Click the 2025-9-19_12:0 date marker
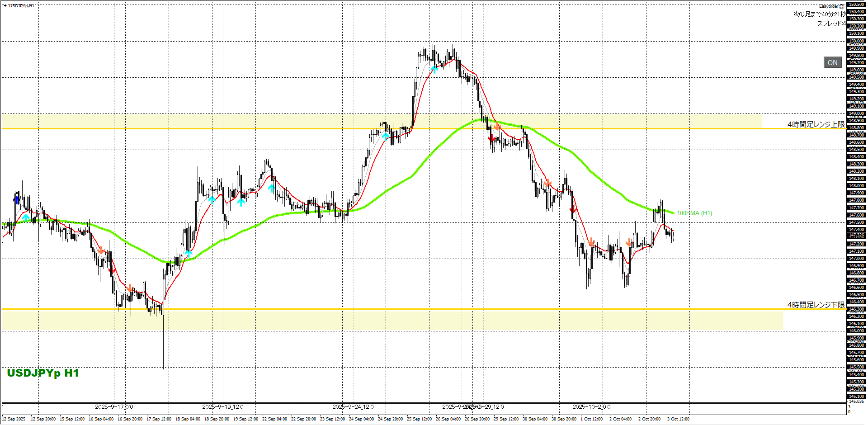868x425 pixels. click(x=223, y=406)
